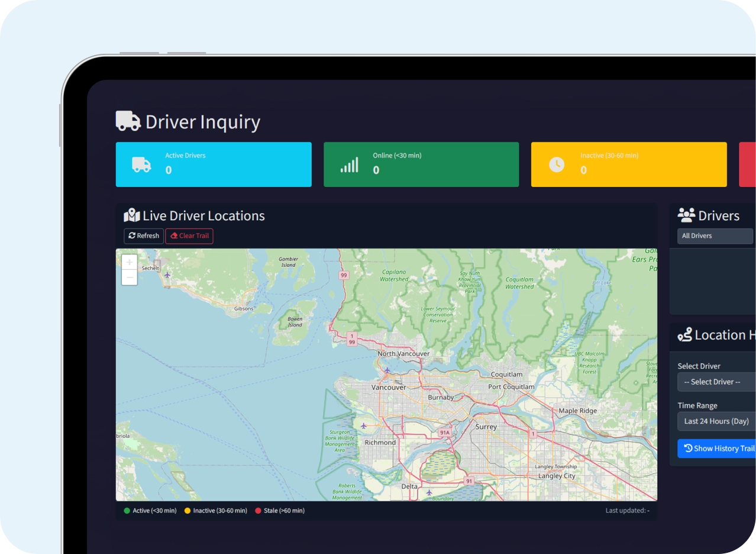756x554 pixels.
Task: Zoom in on the map
Action: click(x=130, y=262)
